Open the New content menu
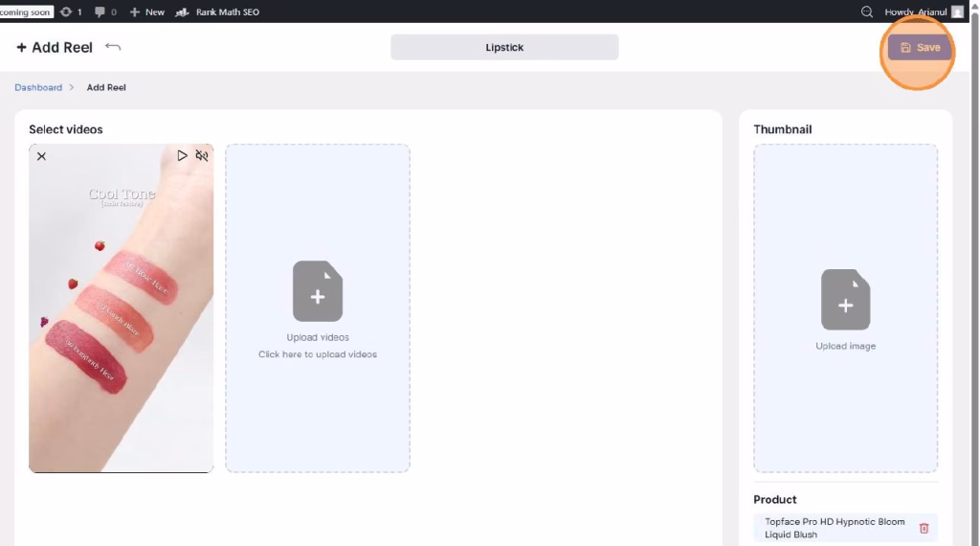980x546 pixels. pyautogui.click(x=147, y=11)
